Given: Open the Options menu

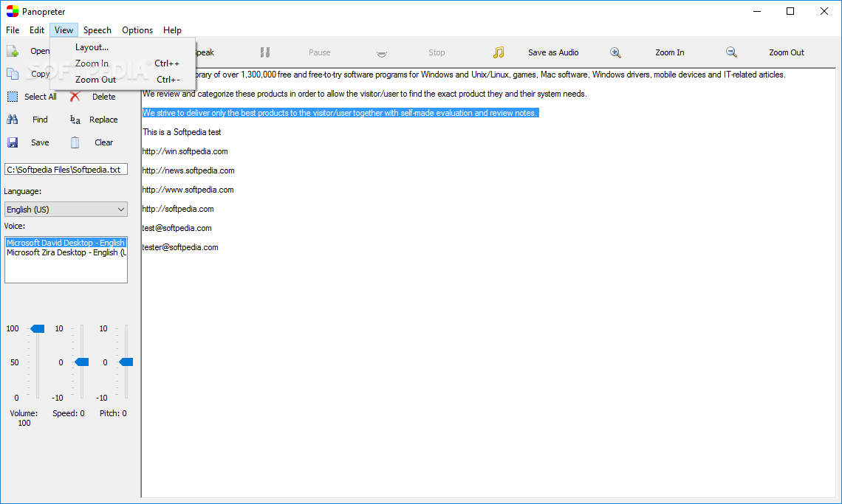Looking at the screenshot, I should [137, 30].
